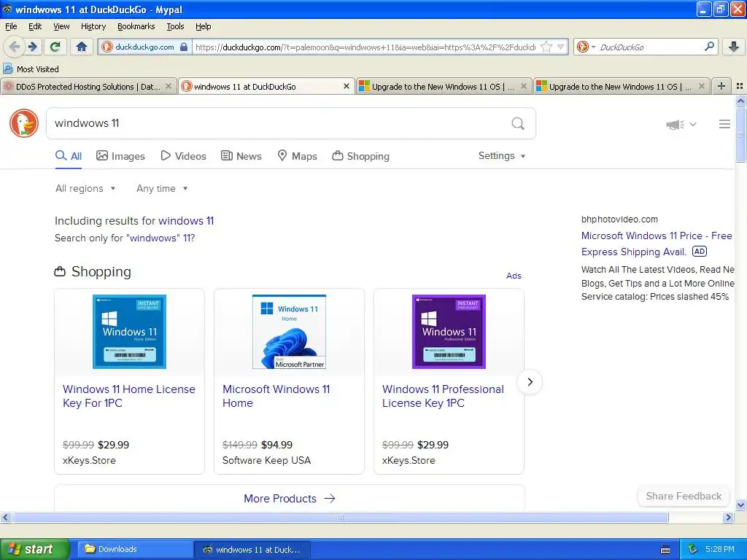Click the More Products button
This screenshot has height=560, width=747.
click(x=290, y=499)
